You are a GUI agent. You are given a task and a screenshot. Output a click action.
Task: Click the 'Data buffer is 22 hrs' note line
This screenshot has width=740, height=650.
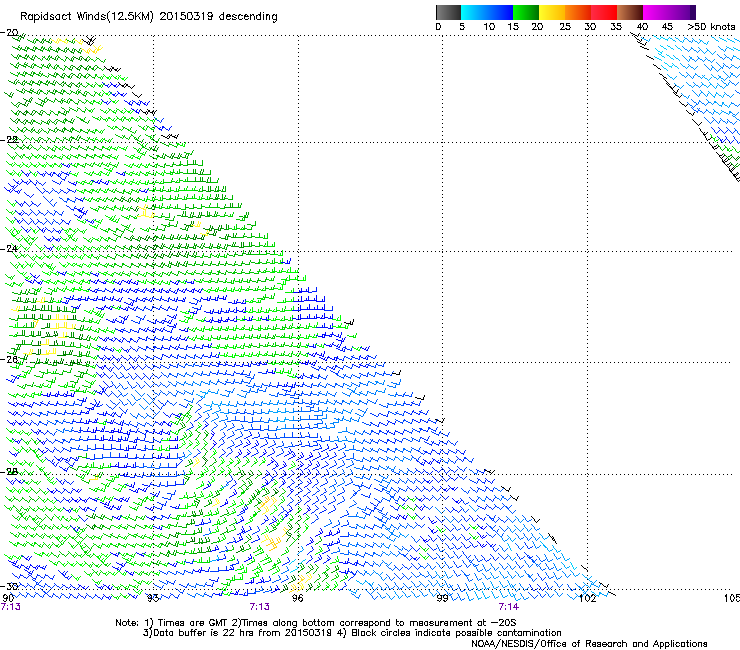352,633
